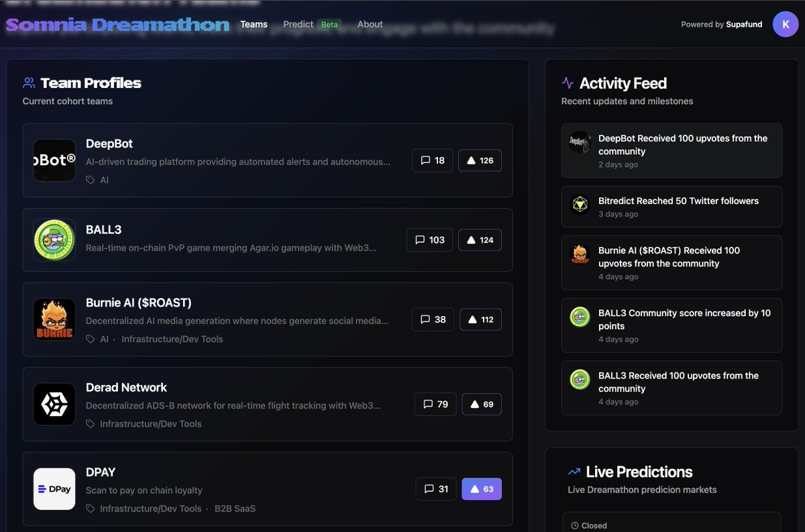
Task: Select the BALL3 team avatar
Action: (x=54, y=239)
